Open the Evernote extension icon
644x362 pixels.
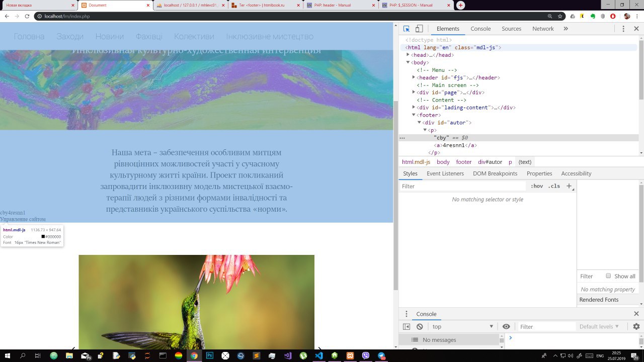[x=593, y=16]
